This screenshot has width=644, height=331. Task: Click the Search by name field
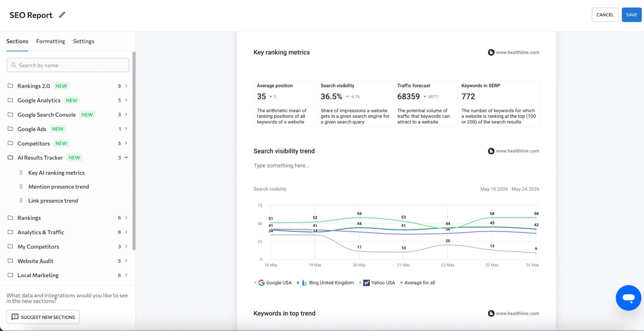pos(68,65)
